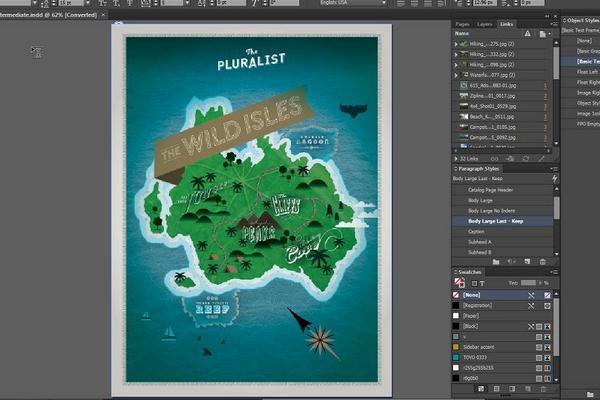600x400 pixels.
Task: Select the r255g255b255 swatch
Action: (502, 367)
